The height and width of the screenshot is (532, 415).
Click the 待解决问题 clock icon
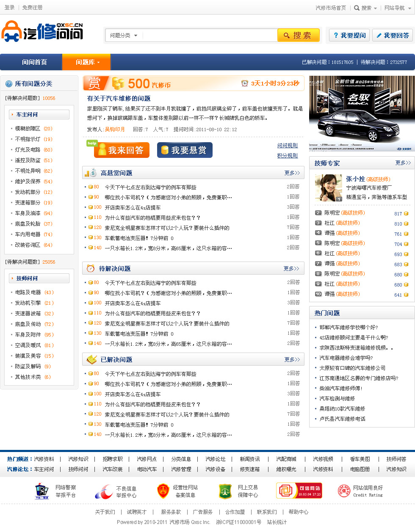[x=91, y=268]
